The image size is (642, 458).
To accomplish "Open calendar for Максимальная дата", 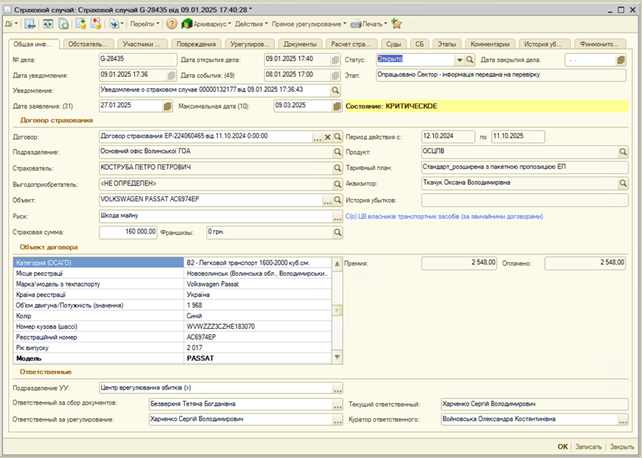I will 337,106.
